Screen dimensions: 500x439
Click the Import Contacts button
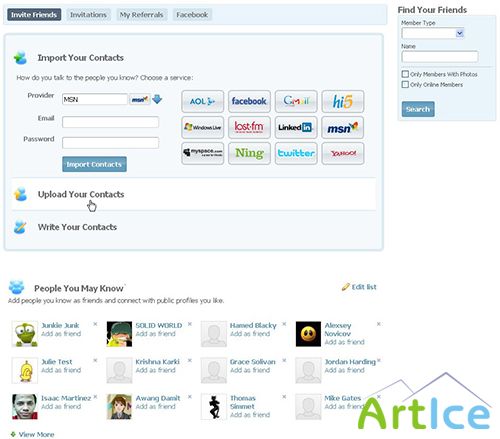click(94, 164)
